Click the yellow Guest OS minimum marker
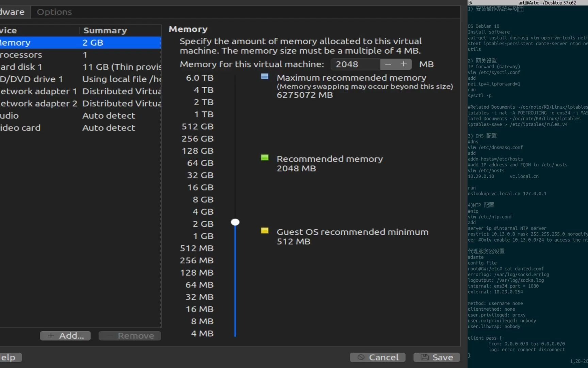The height and width of the screenshot is (368, 588). pyautogui.click(x=265, y=231)
